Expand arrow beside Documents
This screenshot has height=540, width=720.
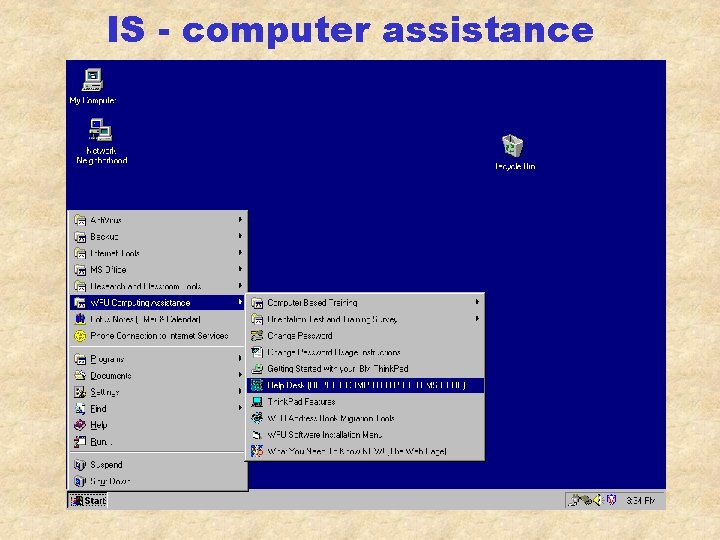coord(240,375)
